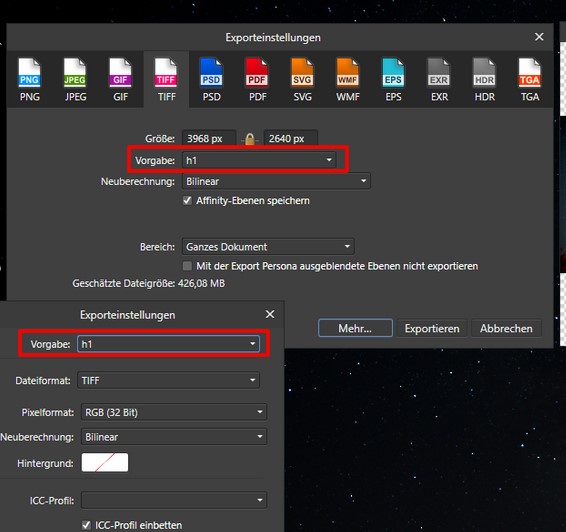566x532 pixels.
Task: Enable hidden Export Persona layers checkbox
Action: coord(187,266)
